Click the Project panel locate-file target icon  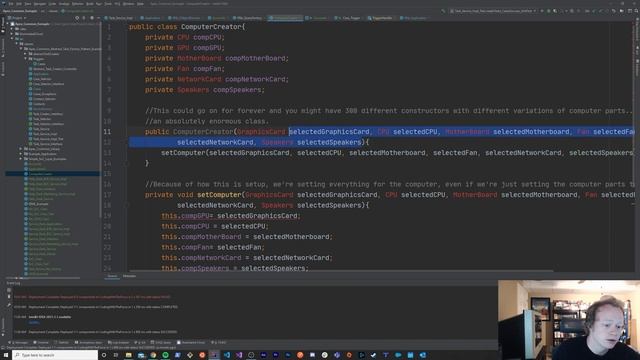[x=77, y=18]
